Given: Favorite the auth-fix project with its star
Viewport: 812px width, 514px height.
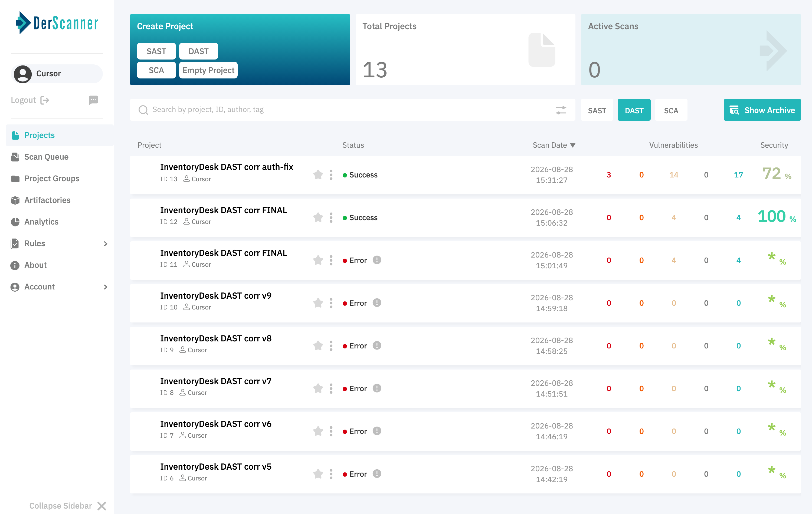Looking at the screenshot, I should (318, 174).
